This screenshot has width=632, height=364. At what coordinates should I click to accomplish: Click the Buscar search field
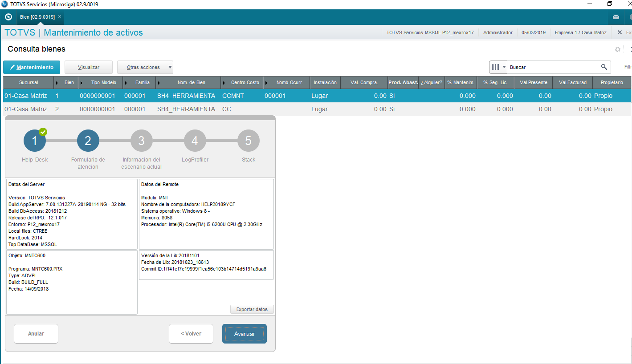[x=554, y=67]
